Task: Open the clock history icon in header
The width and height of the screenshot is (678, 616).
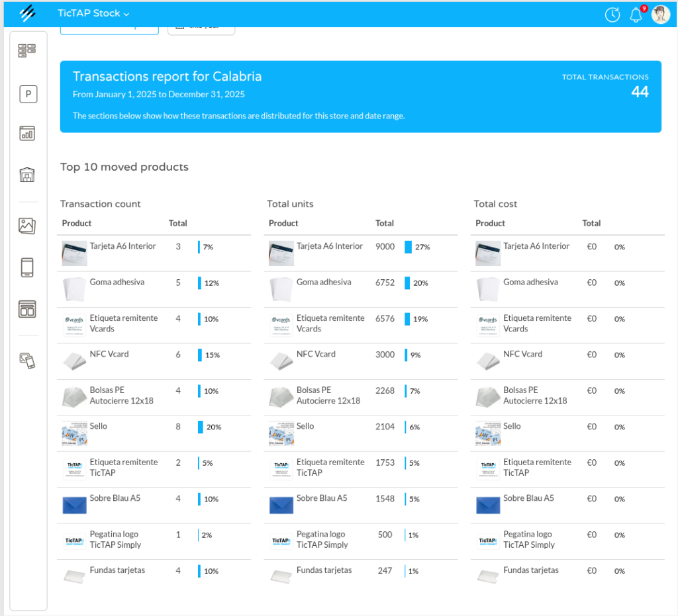Action: click(x=612, y=14)
